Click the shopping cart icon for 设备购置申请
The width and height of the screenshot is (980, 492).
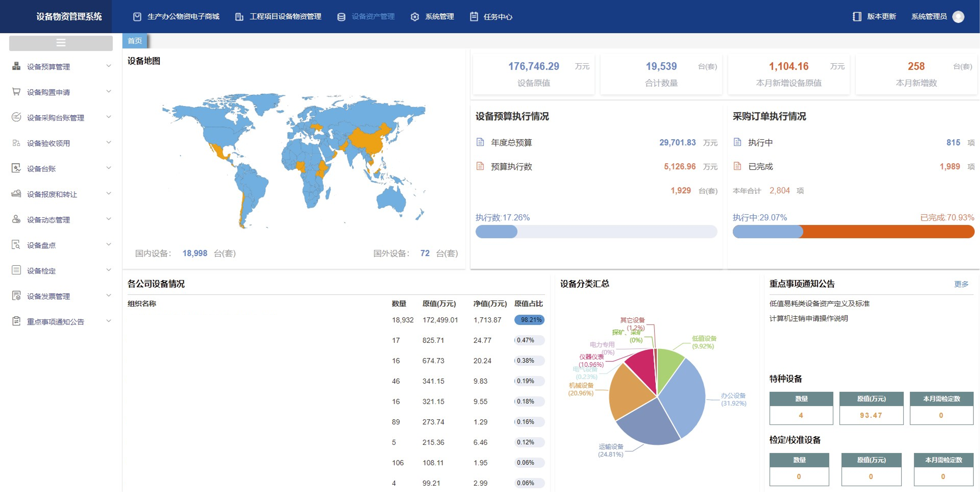tap(16, 92)
